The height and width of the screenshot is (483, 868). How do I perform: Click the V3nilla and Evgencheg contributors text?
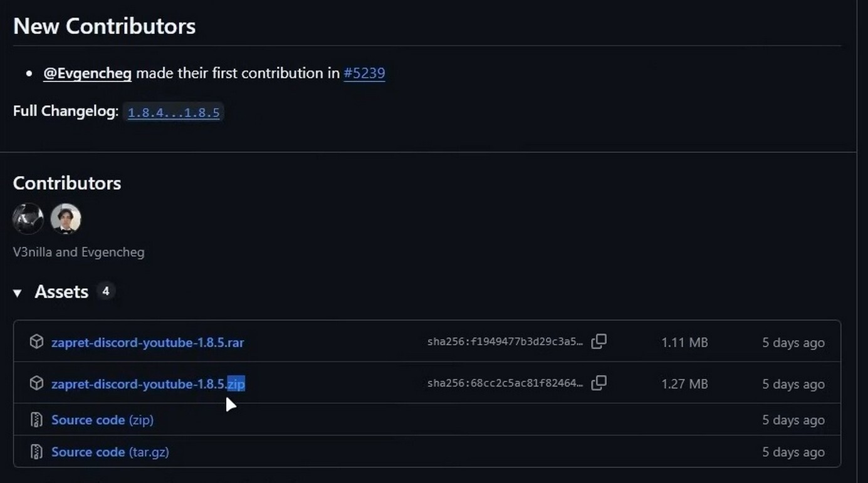(x=78, y=252)
